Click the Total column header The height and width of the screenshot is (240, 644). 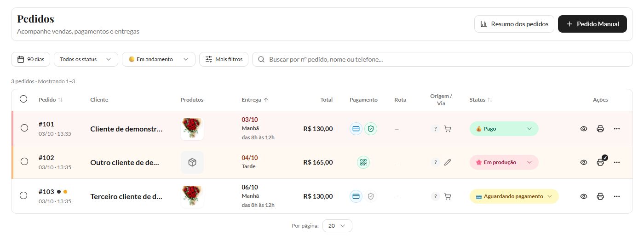[327, 100]
